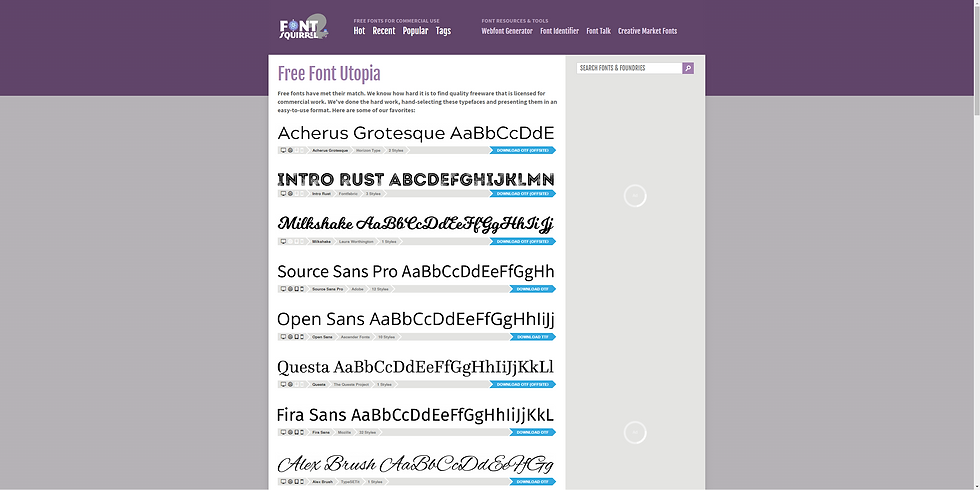
Task: Download OTF for Fira Sans
Action: tap(532, 432)
